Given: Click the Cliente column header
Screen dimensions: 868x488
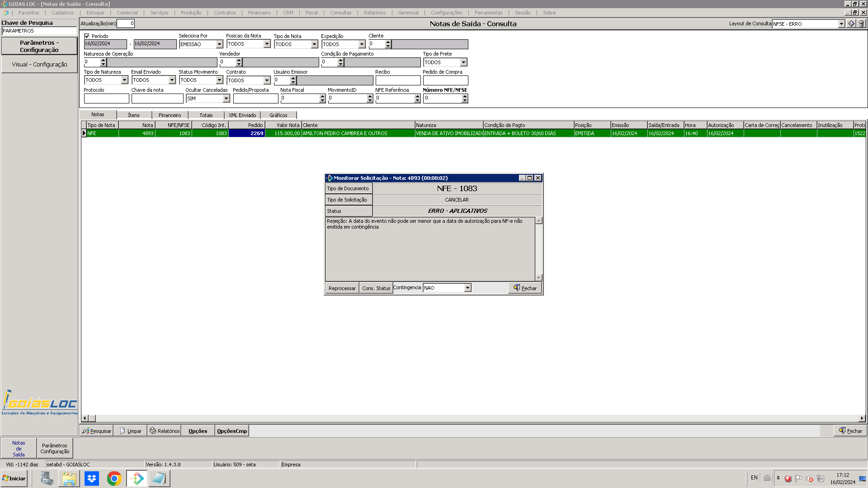Looking at the screenshot, I should (358, 125).
